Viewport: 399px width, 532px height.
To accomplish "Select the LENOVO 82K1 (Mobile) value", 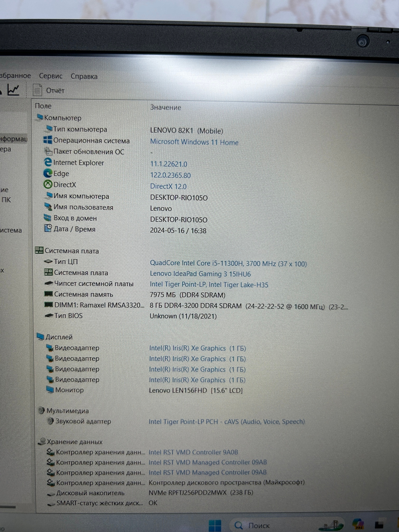I will tap(186, 131).
